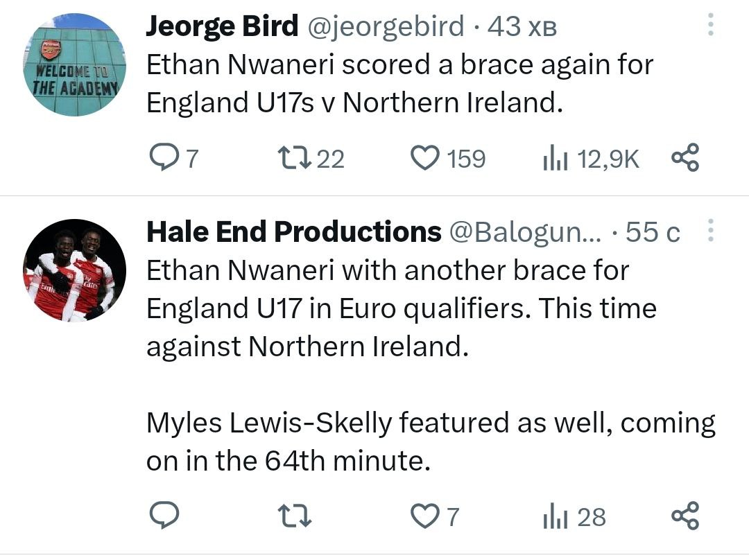Image resolution: width=749 pixels, height=560 pixels.
Task: Open Hale End Productions profile picture
Action: pyautogui.click(x=75, y=270)
